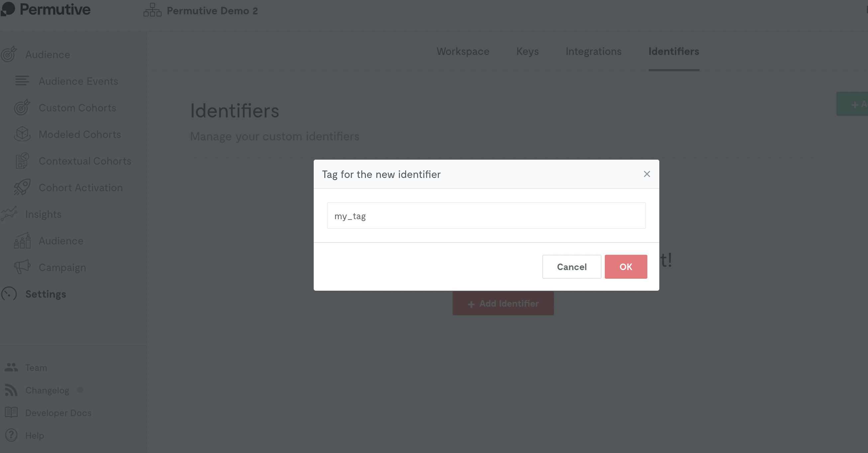The image size is (868, 453).
Task: Open the Integrations tab
Action: click(594, 51)
